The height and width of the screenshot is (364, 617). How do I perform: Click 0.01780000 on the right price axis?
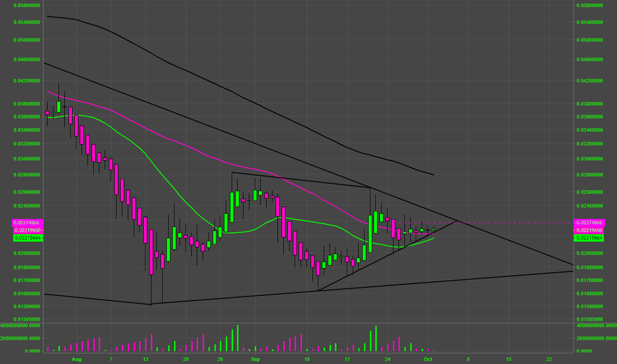[x=589, y=280]
